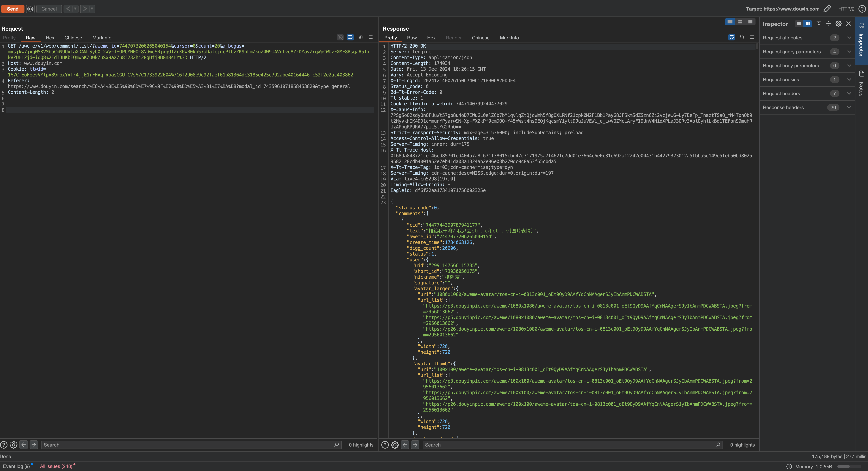Image resolution: width=868 pixels, height=471 pixels.
Task: Expand all Inspector sections
Action: pyautogui.click(x=819, y=24)
